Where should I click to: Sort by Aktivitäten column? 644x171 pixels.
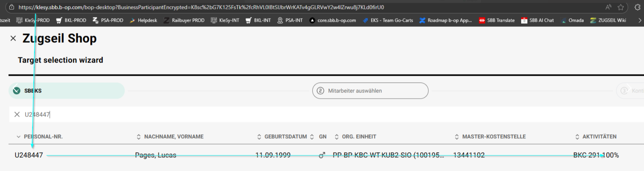[x=599, y=137]
